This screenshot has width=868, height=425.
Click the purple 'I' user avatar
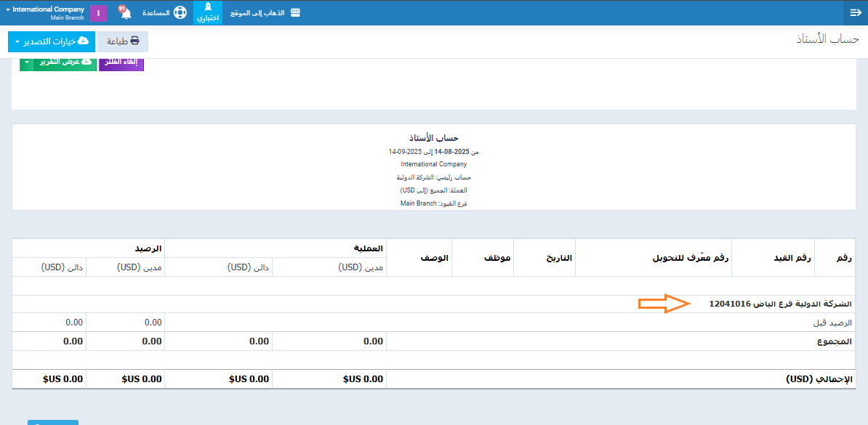pyautogui.click(x=98, y=13)
